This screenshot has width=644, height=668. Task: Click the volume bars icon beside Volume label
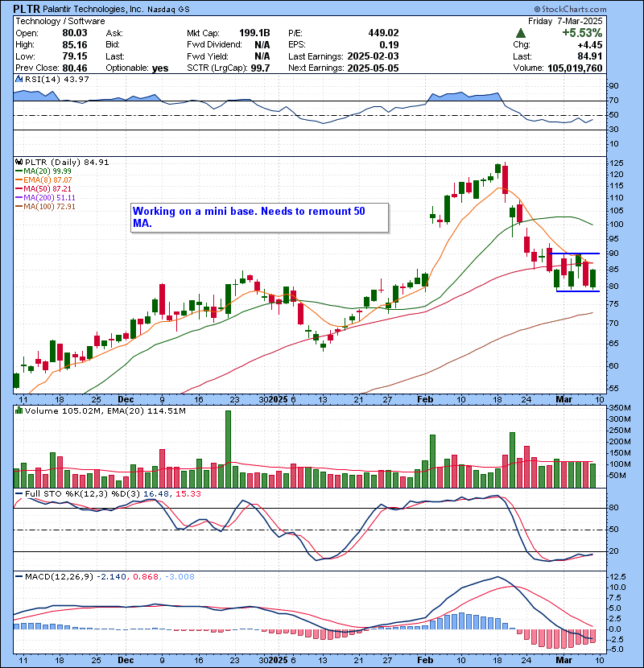(19, 411)
